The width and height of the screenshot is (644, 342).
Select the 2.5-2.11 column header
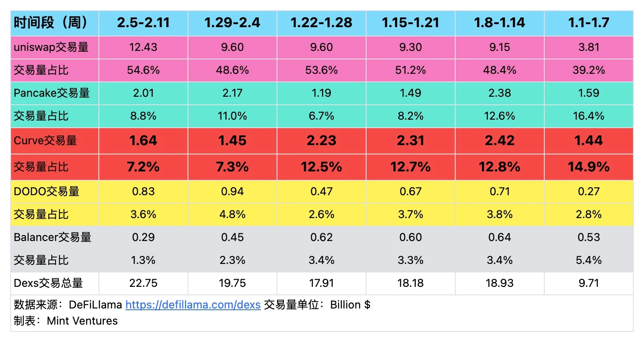[x=143, y=22]
